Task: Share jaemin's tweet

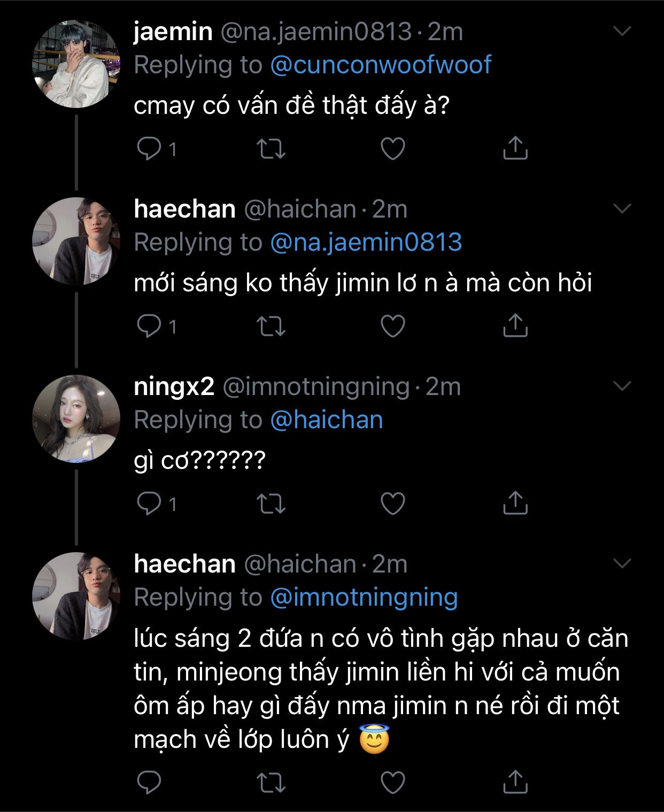Action: point(515,148)
